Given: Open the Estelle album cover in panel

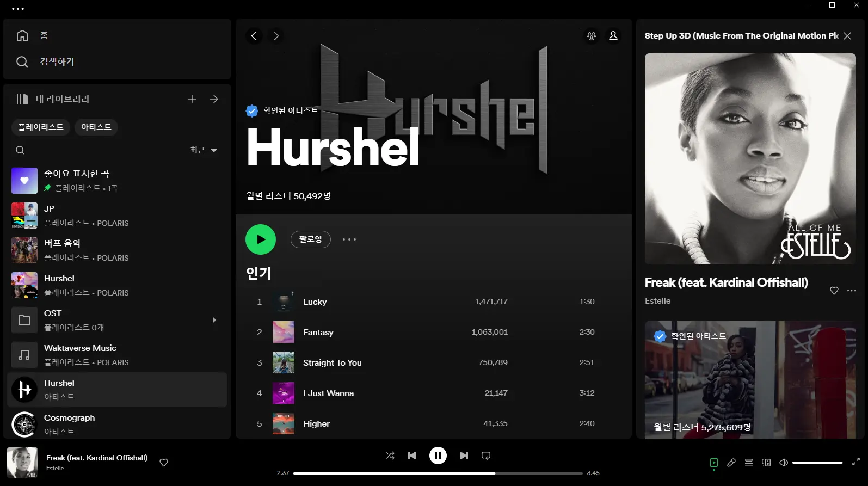Looking at the screenshot, I should click(750, 159).
